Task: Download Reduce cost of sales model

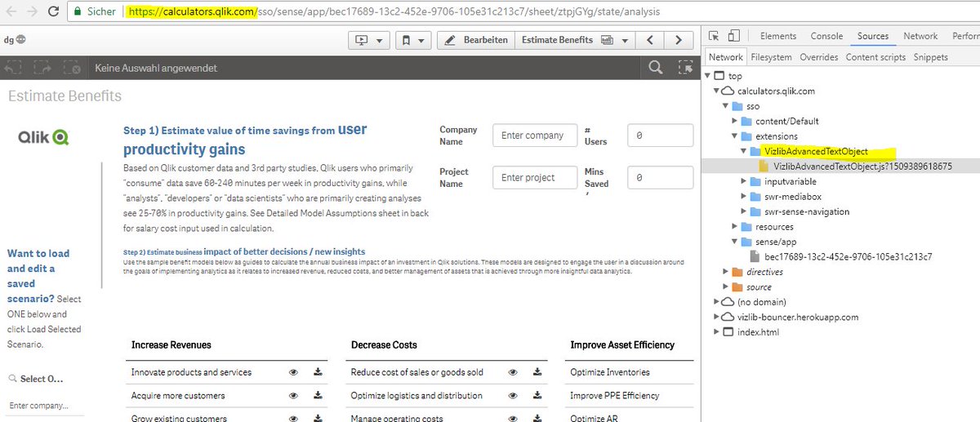Action: coord(537,372)
